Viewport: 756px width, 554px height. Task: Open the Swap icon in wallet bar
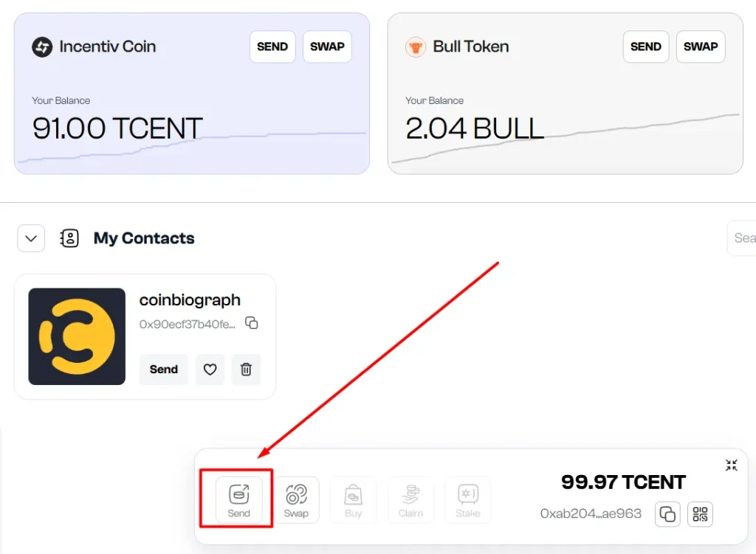[296, 499]
